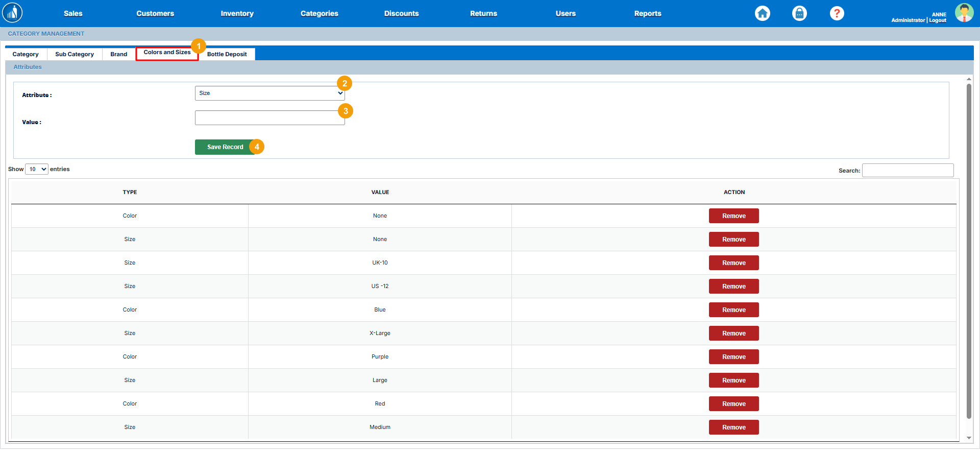Click the lock screen icon
The width and height of the screenshot is (980, 453).
pos(799,13)
